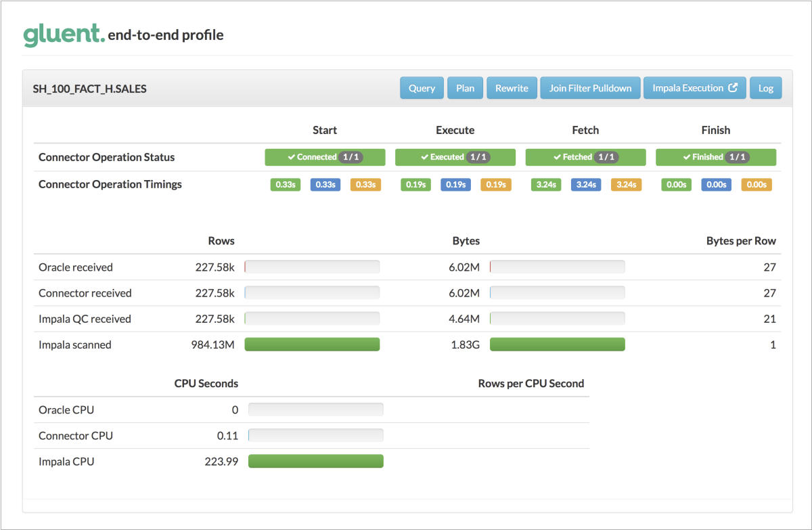Click the blue 0.00s Finish timing label

coord(717,185)
